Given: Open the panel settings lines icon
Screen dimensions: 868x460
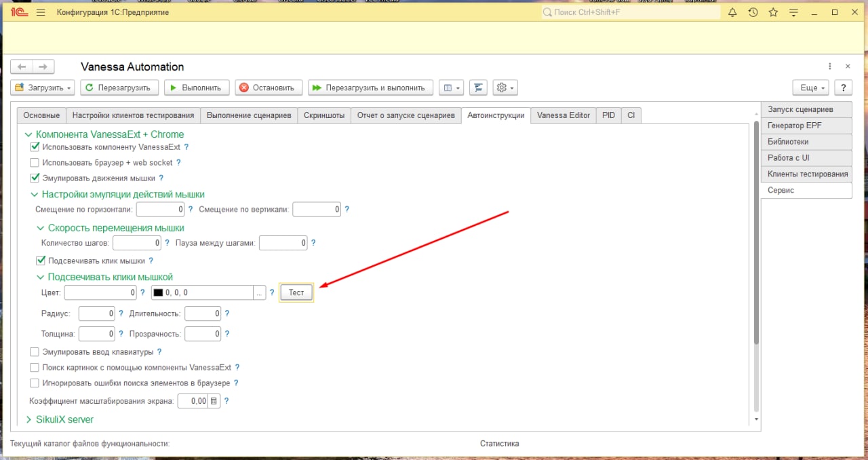Looking at the screenshot, I should click(x=795, y=12).
